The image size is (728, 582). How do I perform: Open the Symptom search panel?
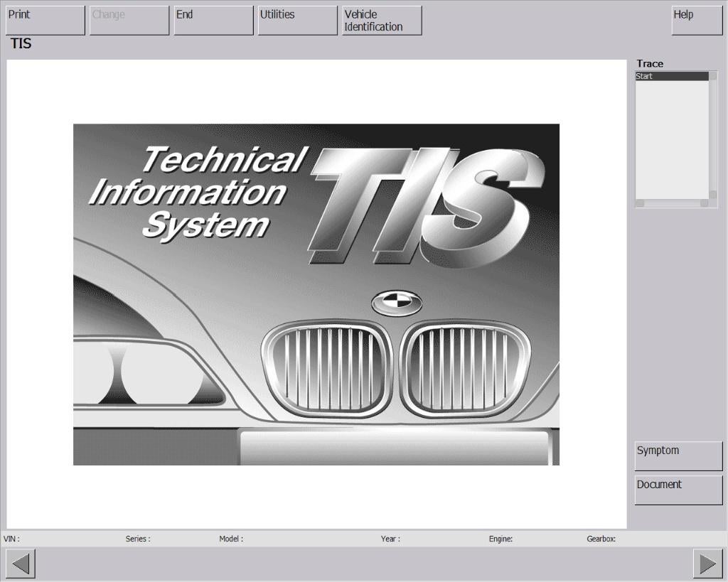tap(677, 455)
